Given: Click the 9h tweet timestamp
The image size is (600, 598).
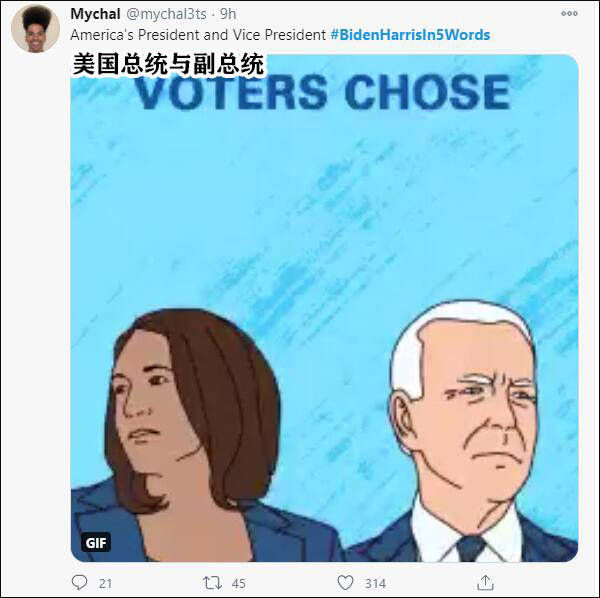Looking at the screenshot, I should click(x=228, y=14).
